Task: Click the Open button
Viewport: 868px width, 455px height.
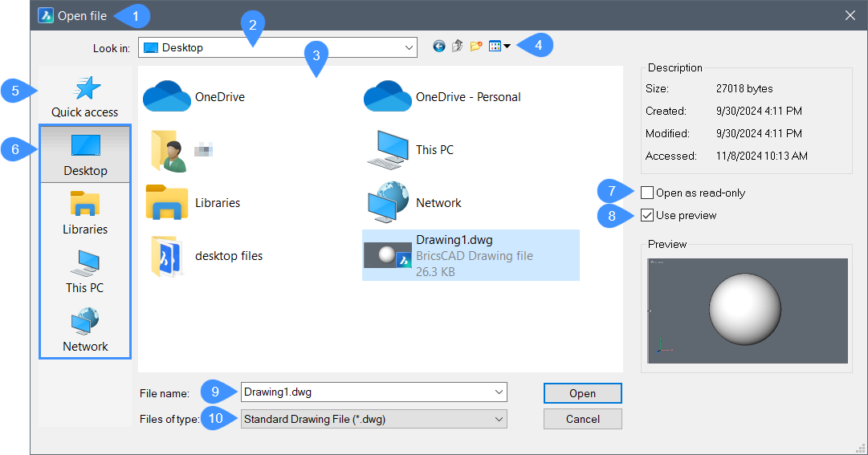Action: click(x=582, y=393)
